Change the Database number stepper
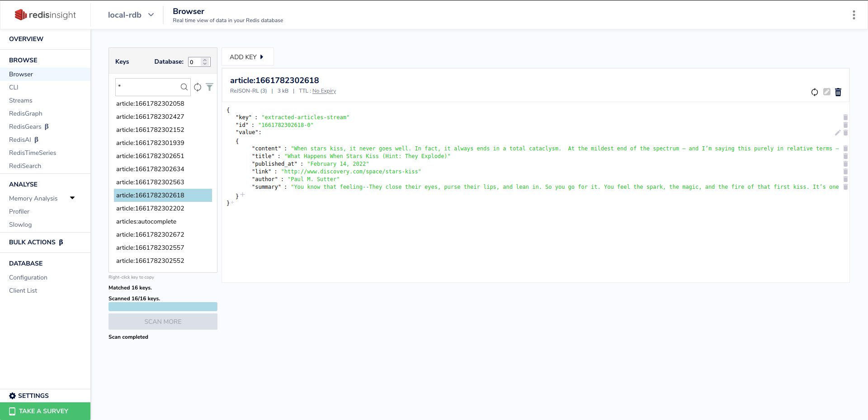 pos(205,62)
